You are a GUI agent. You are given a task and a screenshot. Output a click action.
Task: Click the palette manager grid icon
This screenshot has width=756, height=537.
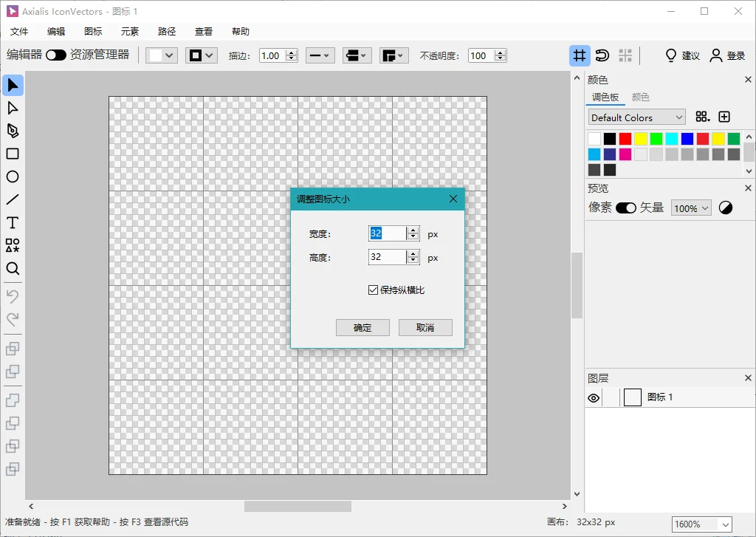click(703, 117)
